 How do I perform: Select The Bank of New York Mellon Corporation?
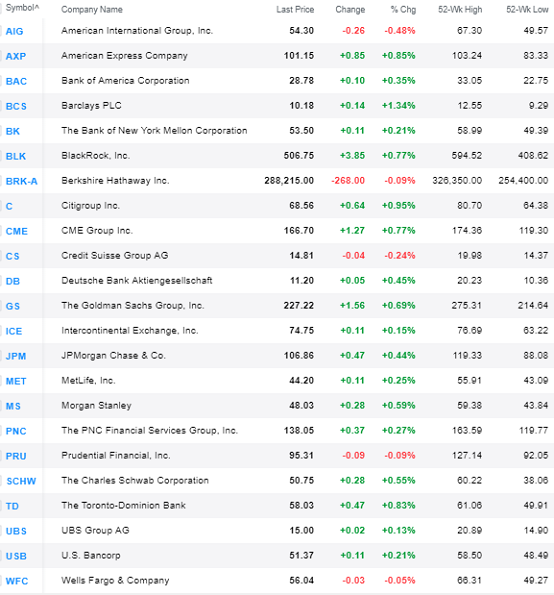(154, 131)
